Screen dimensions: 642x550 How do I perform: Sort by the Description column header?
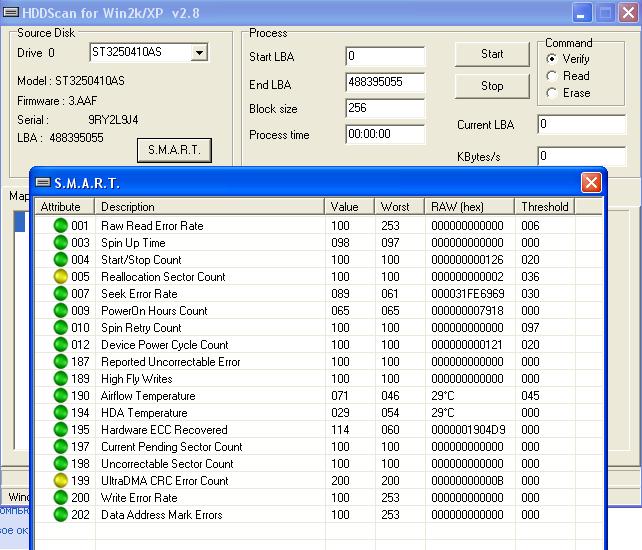click(210, 206)
